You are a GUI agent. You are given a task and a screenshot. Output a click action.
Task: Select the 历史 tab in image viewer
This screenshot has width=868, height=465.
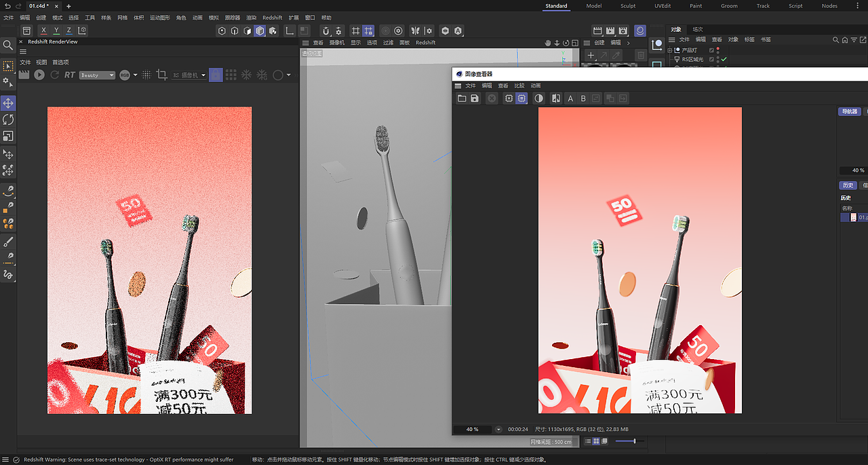848,185
